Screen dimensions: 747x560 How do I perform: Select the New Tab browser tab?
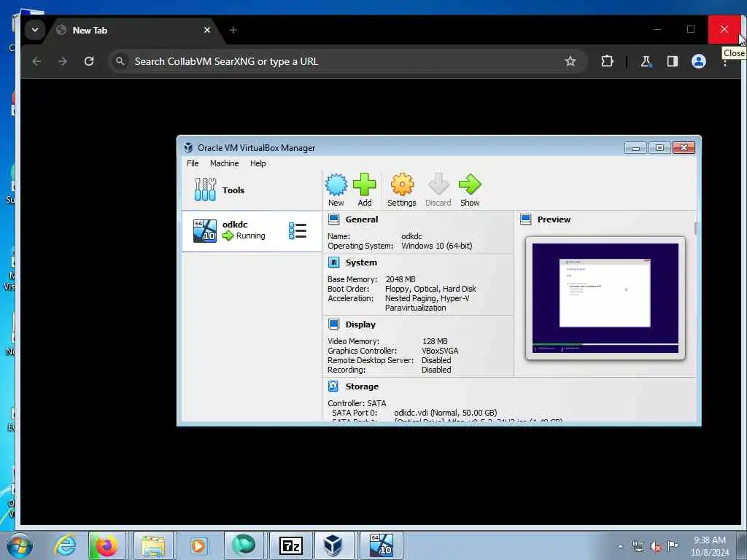tap(133, 30)
